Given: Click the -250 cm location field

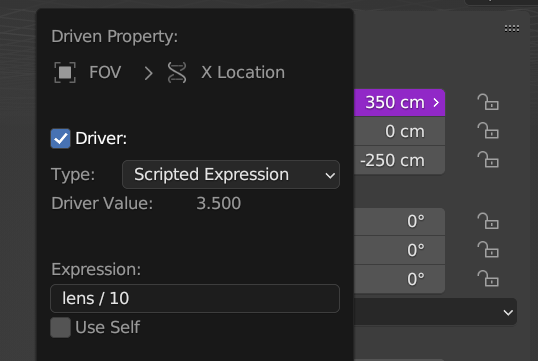Looking at the screenshot, I should point(399,160).
